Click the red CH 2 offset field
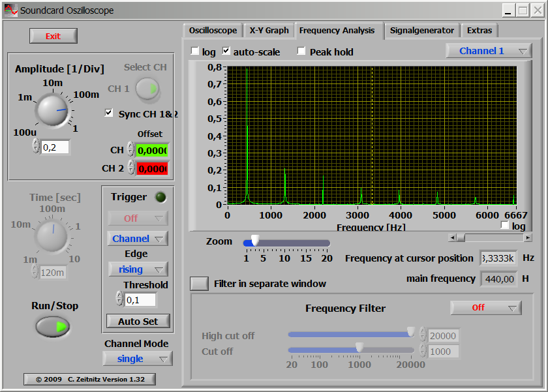 (x=153, y=169)
